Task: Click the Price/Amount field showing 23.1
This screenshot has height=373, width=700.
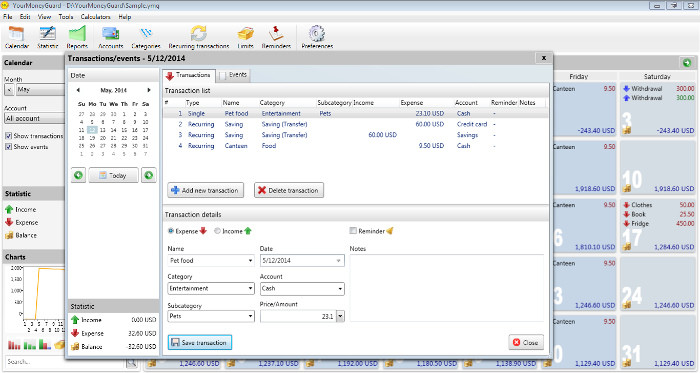Action: (x=298, y=316)
